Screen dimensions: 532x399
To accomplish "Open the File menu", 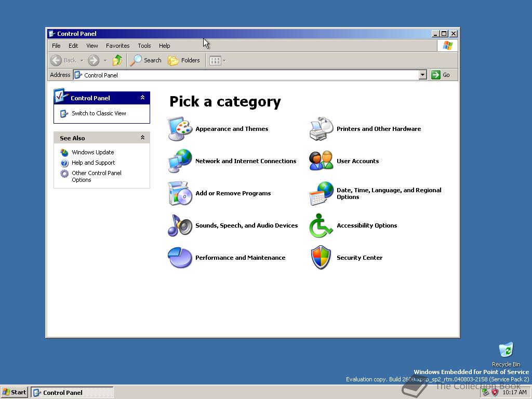I will click(x=56, y=46).
